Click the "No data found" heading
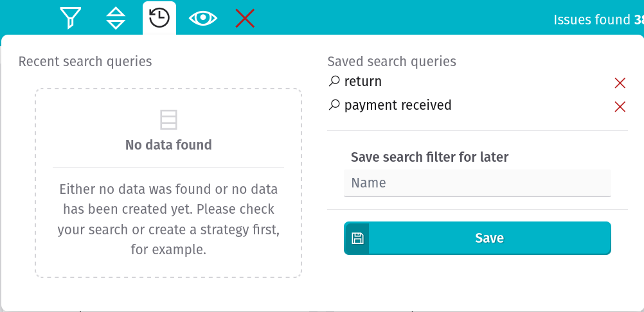The width and height of the screenshot is (644, 312). (x=168, y=144)
